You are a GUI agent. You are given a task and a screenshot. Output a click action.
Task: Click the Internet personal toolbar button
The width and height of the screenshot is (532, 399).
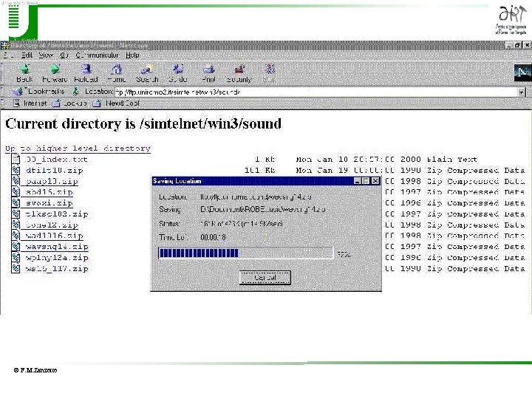(x=30, y=103)
